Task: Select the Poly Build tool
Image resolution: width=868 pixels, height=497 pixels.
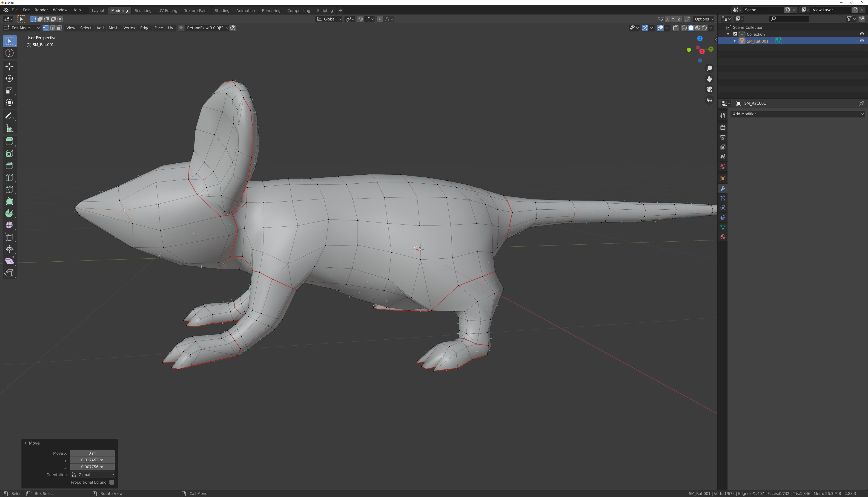Action: [x=9, y=201]
